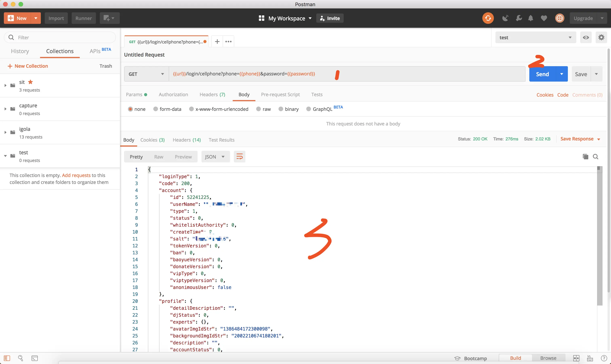Select the raw body type option
This screenshot has height=364, width=611.
click(x=259, y=109)
